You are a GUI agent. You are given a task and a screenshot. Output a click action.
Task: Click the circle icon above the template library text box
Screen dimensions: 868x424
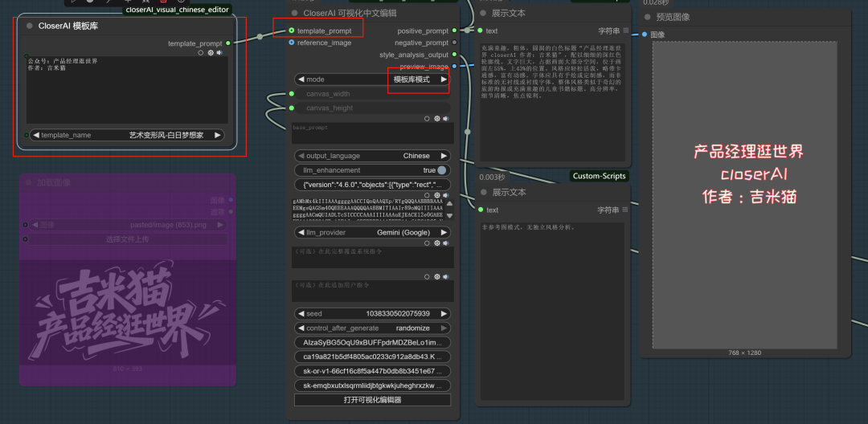coord(201,53)
